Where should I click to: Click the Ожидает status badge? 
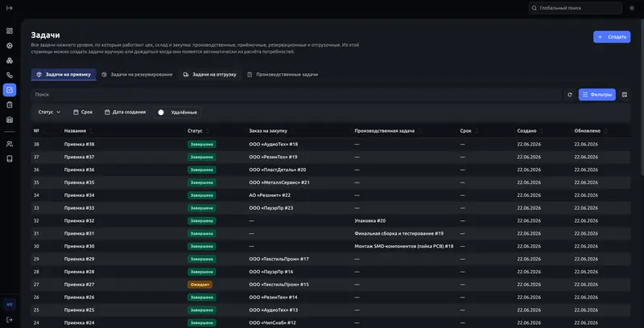[x=200, y=285]
